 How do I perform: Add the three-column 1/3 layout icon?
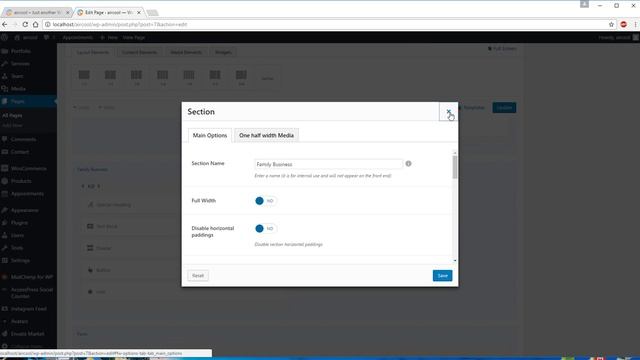tap(136, 77)
